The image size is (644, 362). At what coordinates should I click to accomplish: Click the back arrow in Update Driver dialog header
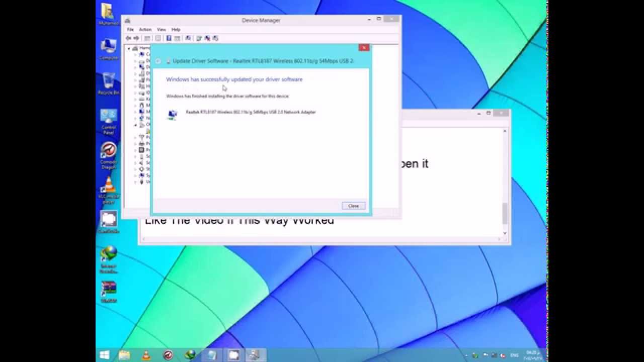click(x=158, y=61)
